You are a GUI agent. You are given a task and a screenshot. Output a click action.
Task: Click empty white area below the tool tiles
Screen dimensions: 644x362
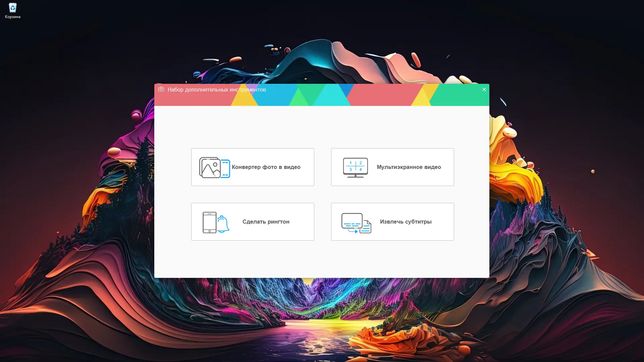tap(321, 260)
